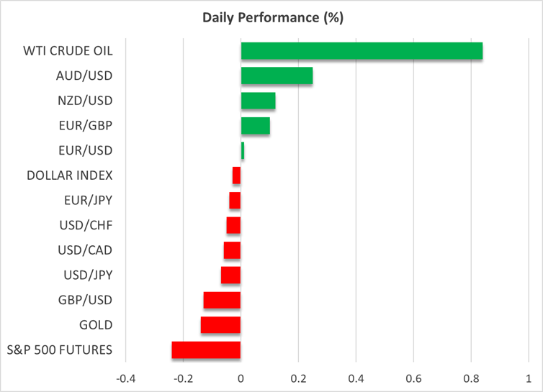This screenshot has height=392, width=543.
Task: Select the Gold red bar
Action: click(x=220, y=325)
